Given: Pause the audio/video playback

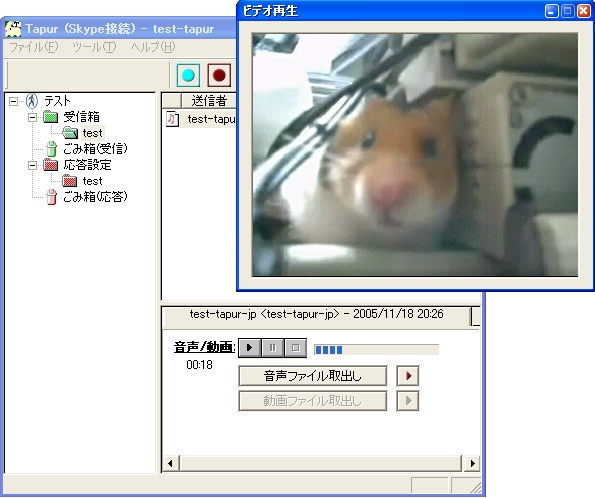Looking at the screenshot, I should point(272,348).
